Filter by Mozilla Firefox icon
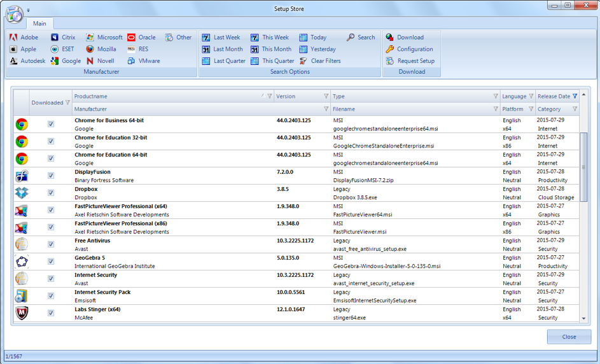The height and width of the screenshot is (364, 600). (x=90, y=49)
